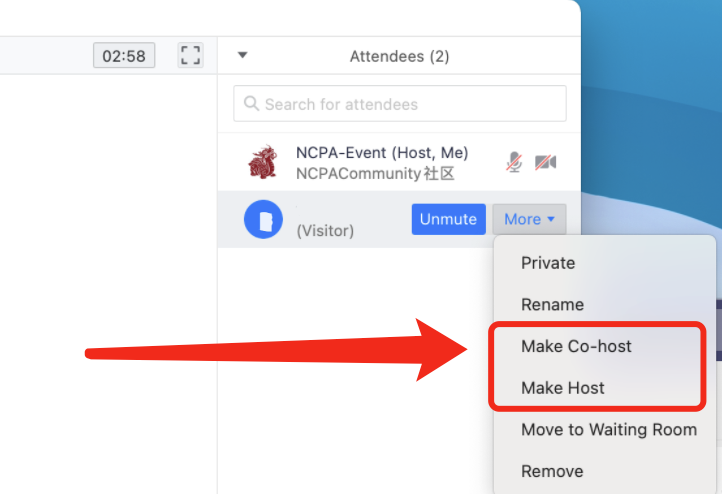
Task: Choose Private from the More menu
Action: [x=548, y=263]
